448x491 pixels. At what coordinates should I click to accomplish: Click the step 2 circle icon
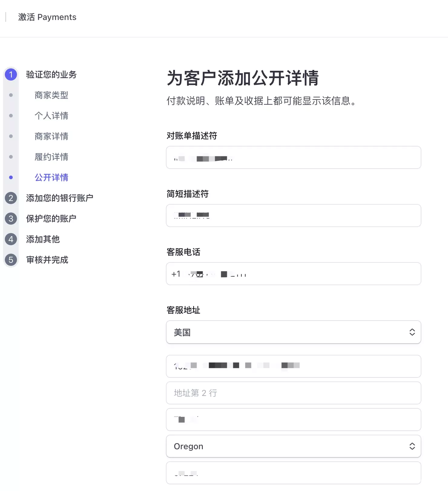click(x=11, y=198)
